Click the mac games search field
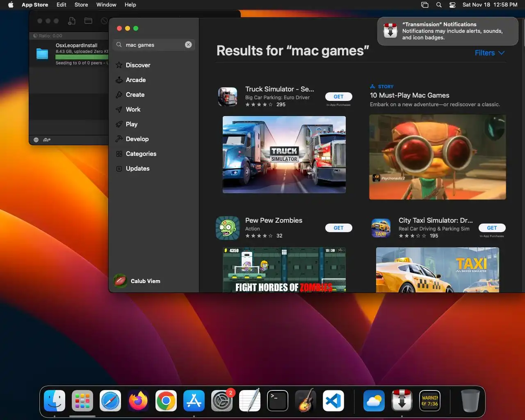 tap(154, 45)
